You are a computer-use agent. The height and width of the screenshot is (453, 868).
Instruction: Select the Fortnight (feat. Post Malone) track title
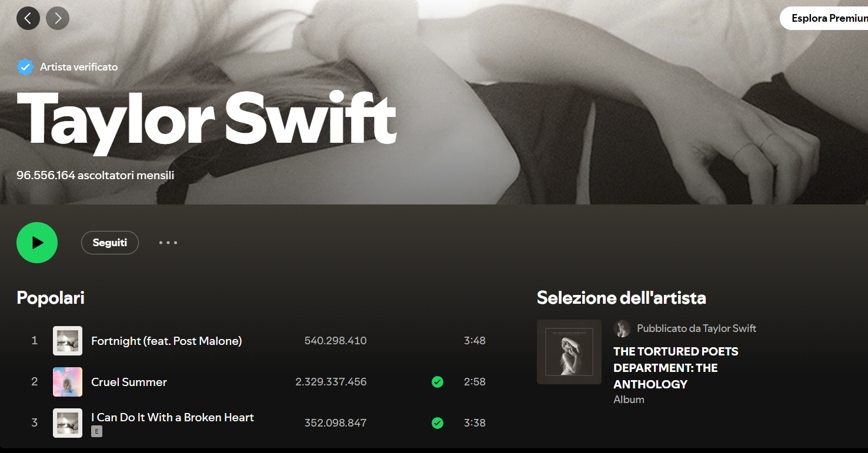[166, 341]
